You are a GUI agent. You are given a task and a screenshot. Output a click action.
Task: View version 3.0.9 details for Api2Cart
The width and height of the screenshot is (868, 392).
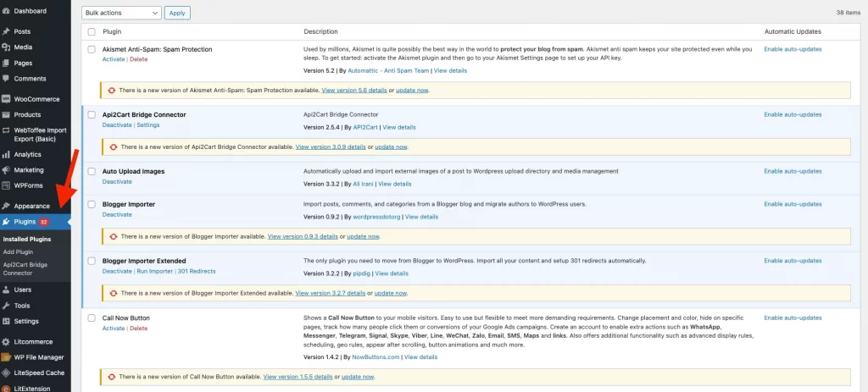[331, 147]
